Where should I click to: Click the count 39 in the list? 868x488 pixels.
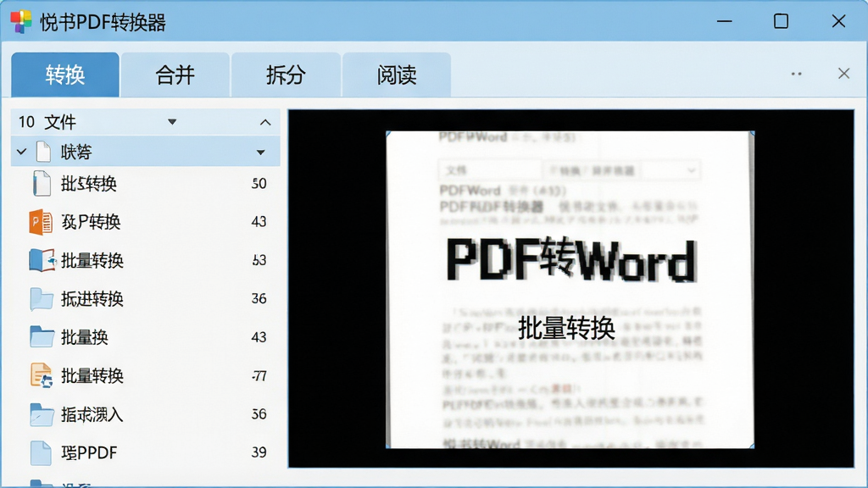(259, 452)
